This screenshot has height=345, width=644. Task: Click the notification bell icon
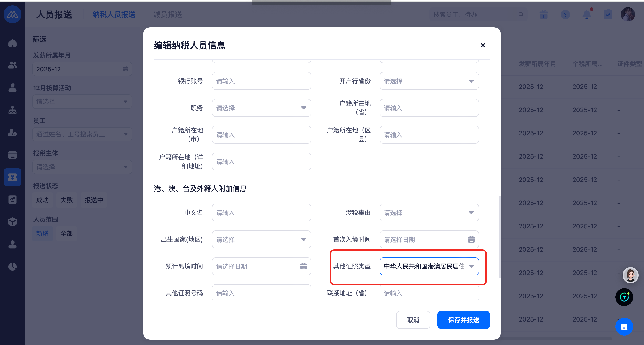[587, 15]
